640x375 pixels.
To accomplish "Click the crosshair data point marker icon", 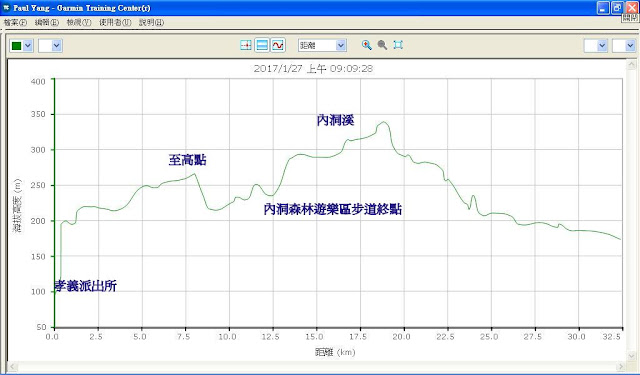I will 246,45.
